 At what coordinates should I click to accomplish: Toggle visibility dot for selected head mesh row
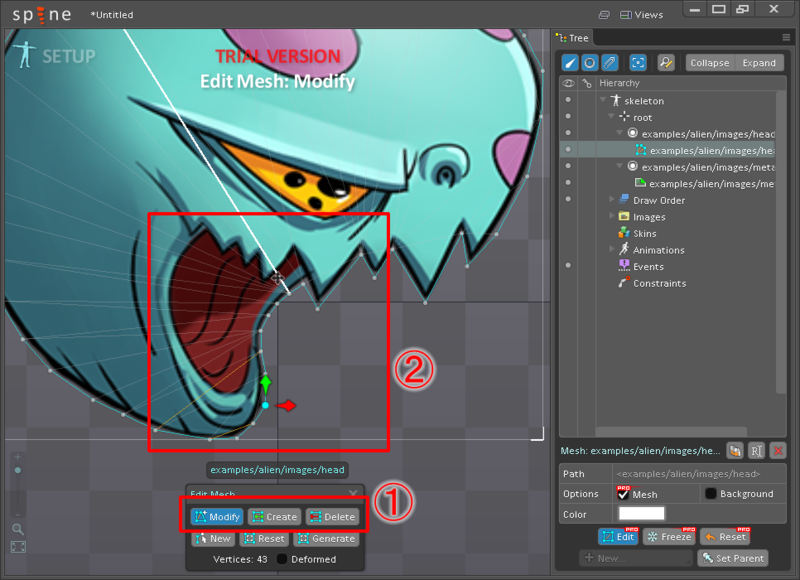(x=568, y=149)
